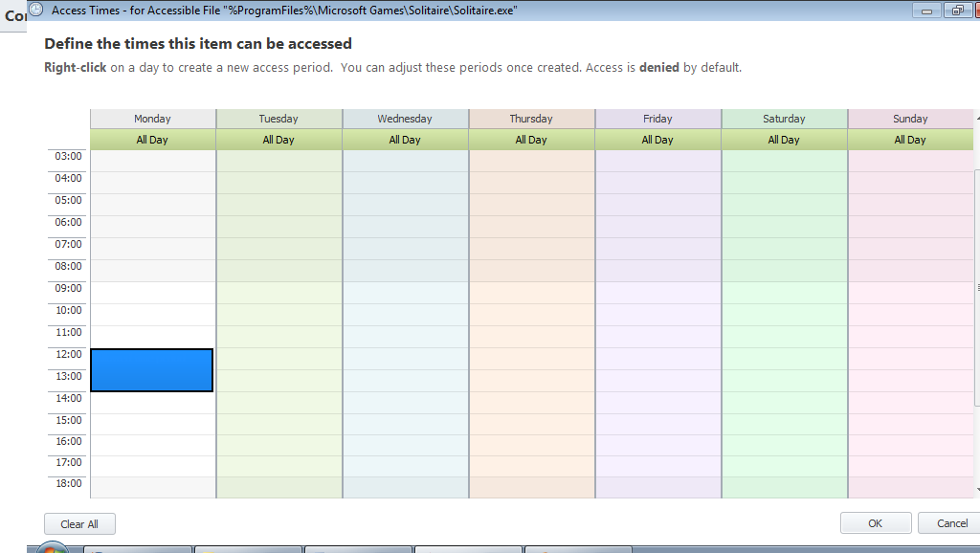Select the Thursday column header

[x=531, y=119]
